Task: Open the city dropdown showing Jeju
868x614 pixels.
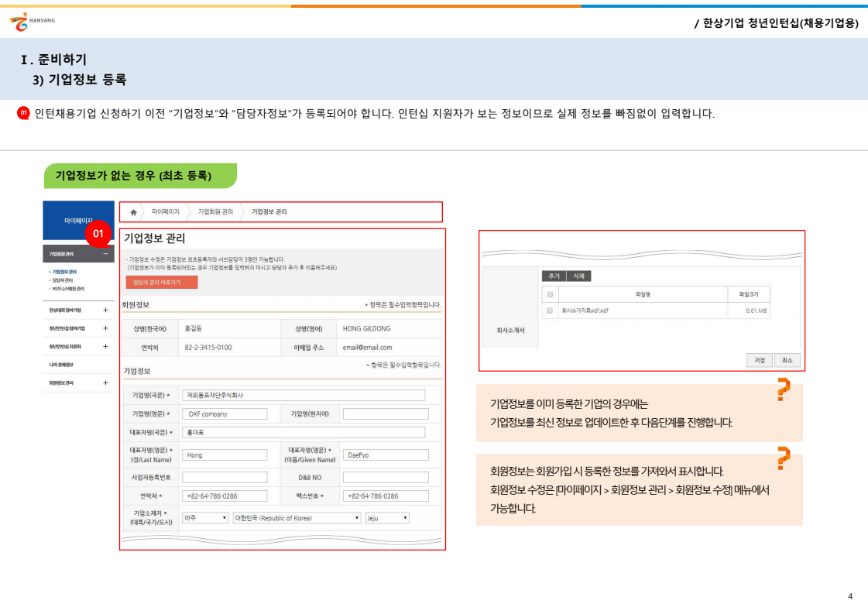Action: (x=386, y=518)
